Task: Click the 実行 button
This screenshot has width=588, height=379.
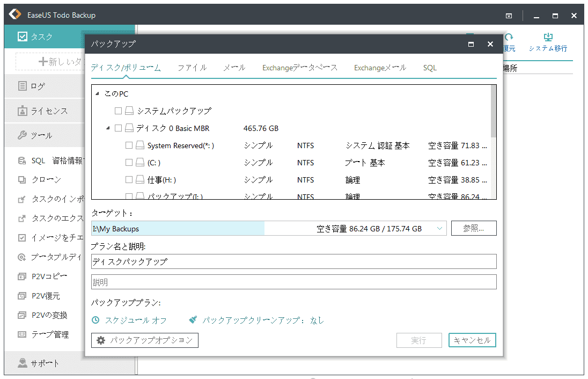Action: click(419, 340)
